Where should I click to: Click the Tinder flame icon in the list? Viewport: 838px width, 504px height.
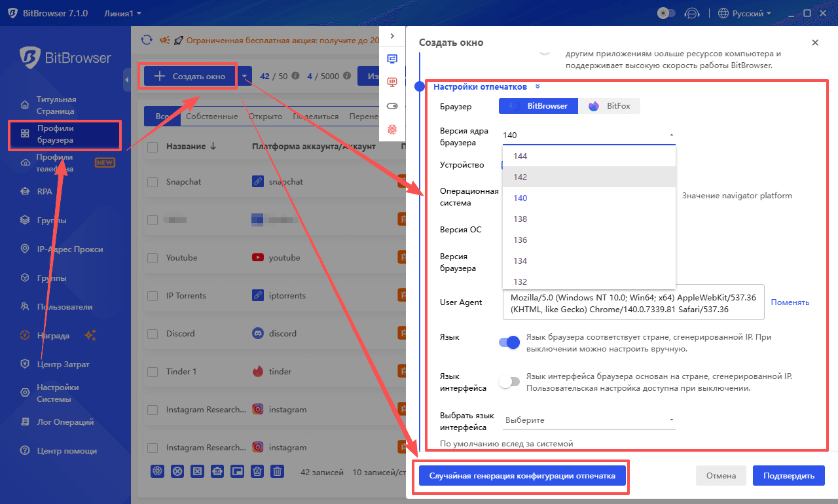(x=258, y=372)
